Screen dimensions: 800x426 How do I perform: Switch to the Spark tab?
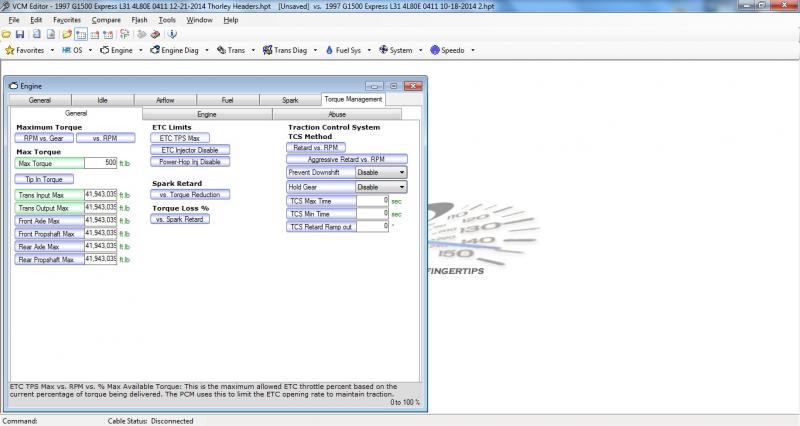tap(290, 100)
